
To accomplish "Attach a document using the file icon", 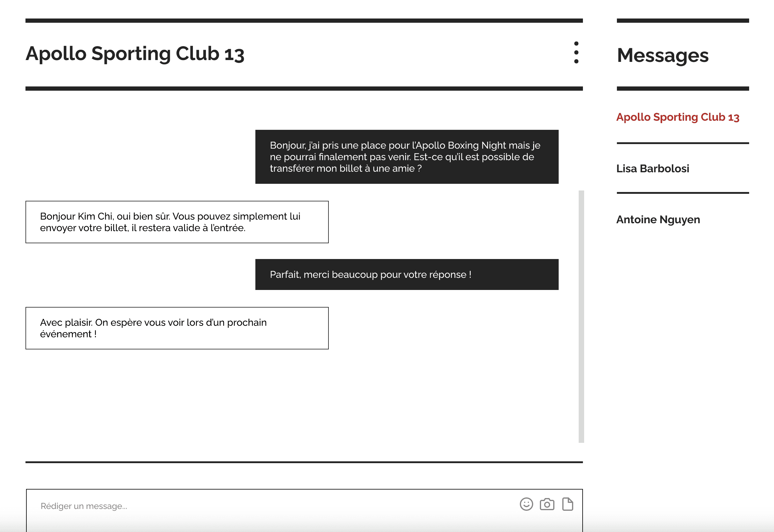I will (568, 504).
